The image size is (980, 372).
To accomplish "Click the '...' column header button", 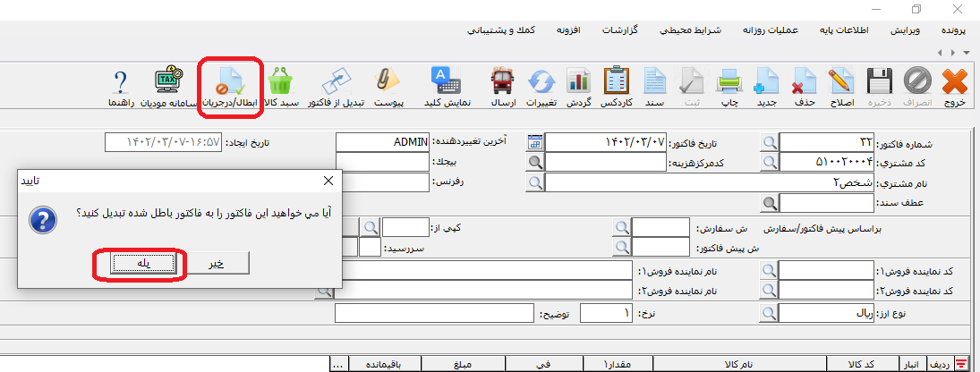I will [x=338, y=364].
